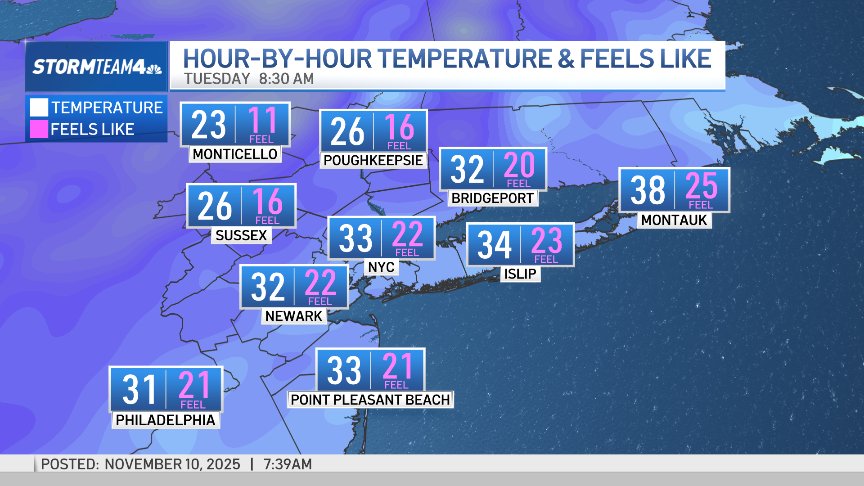The height and width of the screenshot is (486, 864).
Task: Click the pink Feels Like legend square
Action: tap(39, 128)
